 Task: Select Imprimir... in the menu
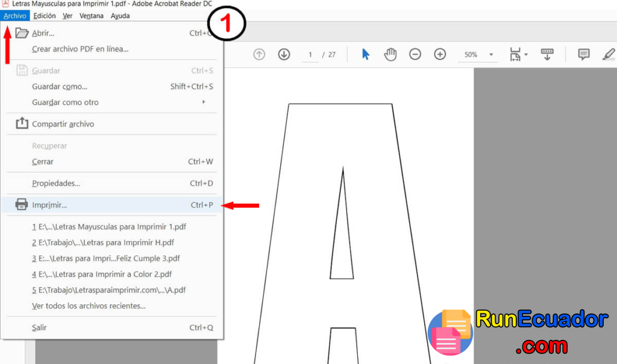tap(111, 205)
